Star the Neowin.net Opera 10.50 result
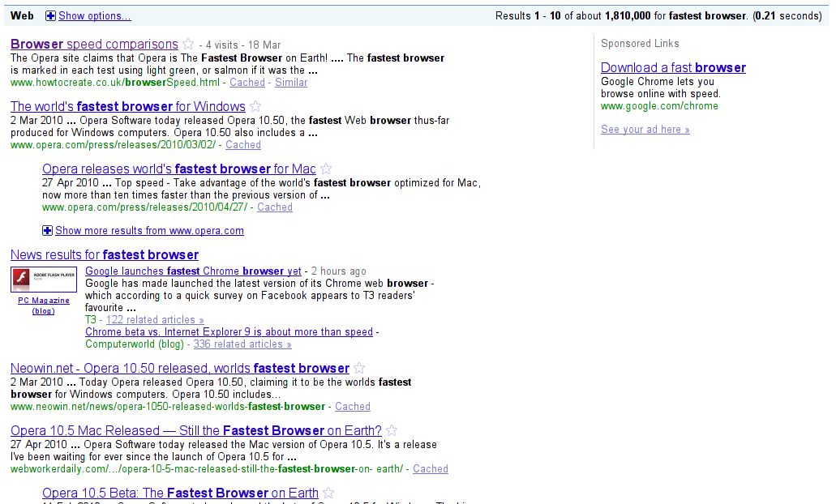This screenshot has height=504, width=836. (360, 368)
